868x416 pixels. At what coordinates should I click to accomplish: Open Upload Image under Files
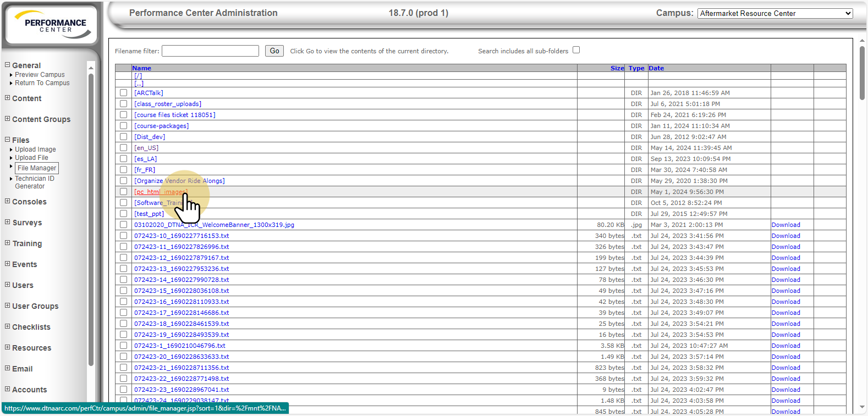pyautogui.click(x=35, y=149)
